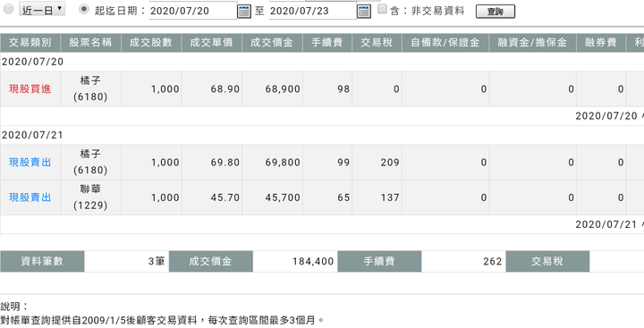Viewport: 644px width, 328px height.
Task: Click the 2020/07/20 date group row
Action: [x=322, y=62]
